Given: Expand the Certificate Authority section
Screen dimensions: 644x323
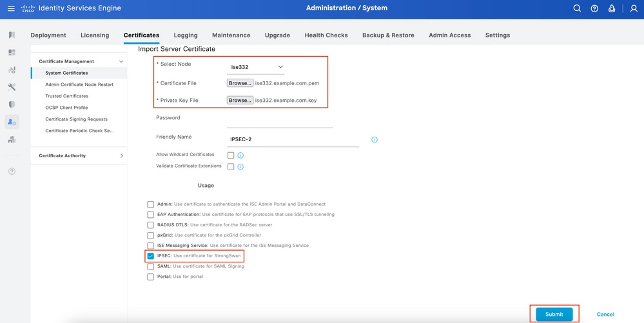Looking at the screenshot, I should pos(121,155).
